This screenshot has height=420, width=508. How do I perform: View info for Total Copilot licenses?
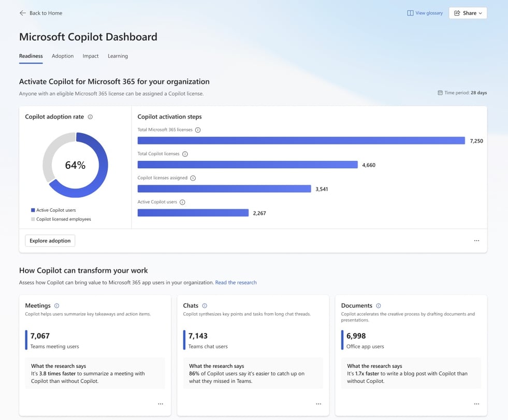pyautogui.click(x=185, y=154)
